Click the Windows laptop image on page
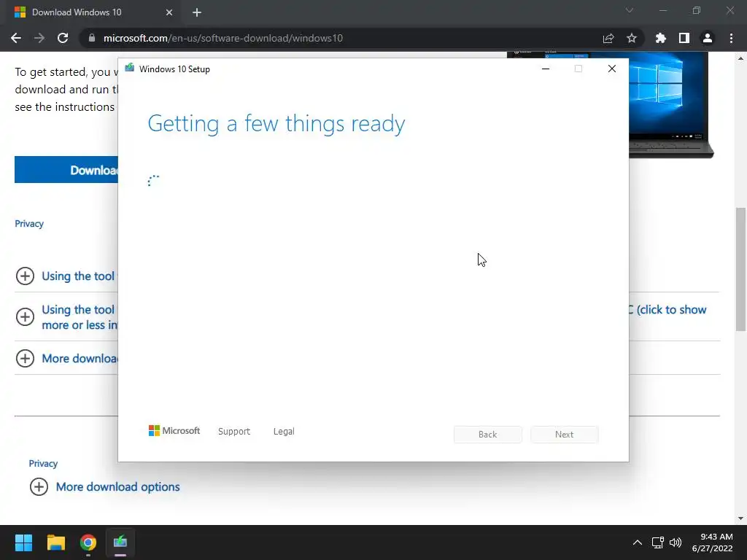747x560 pixels. [x=671, y=105]
